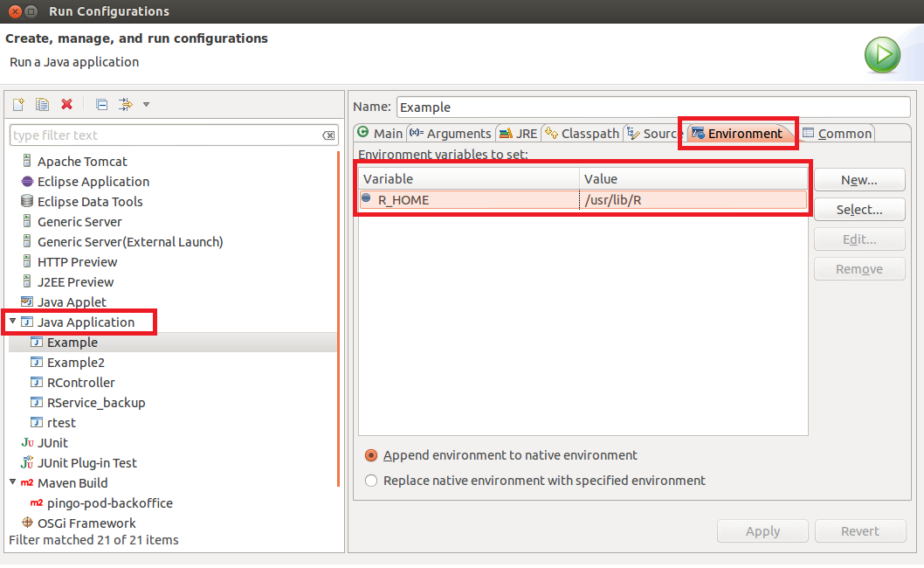The width and height of the screenshot is (924, 568).
Task: Click the Revert button
Action: pos(859,530)
